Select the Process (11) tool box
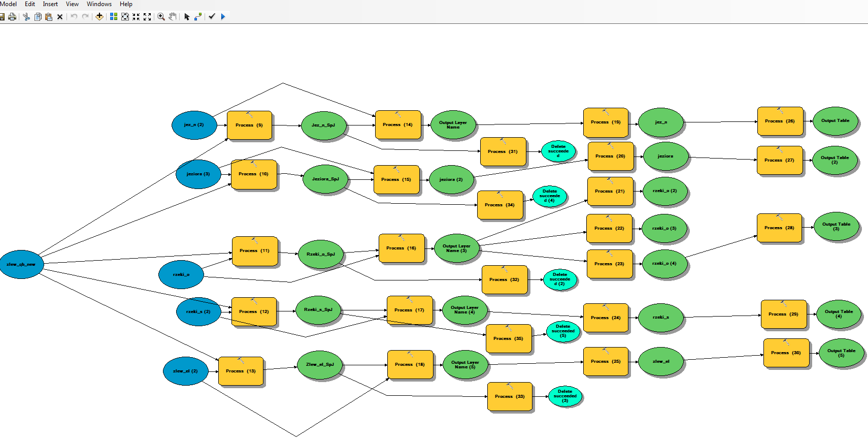The width and height of the screenshot is (868, 440). (255, 250)
